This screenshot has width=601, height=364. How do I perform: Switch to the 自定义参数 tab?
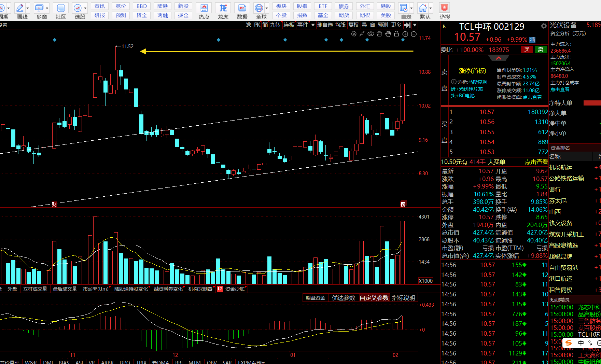374,298
